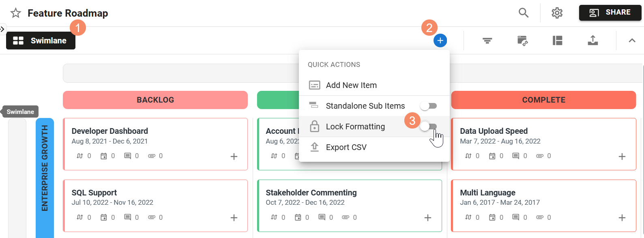The width and height of the screenshot is (644, 238).
Task: Choose Export CSV from the menu
Action: 346,147
